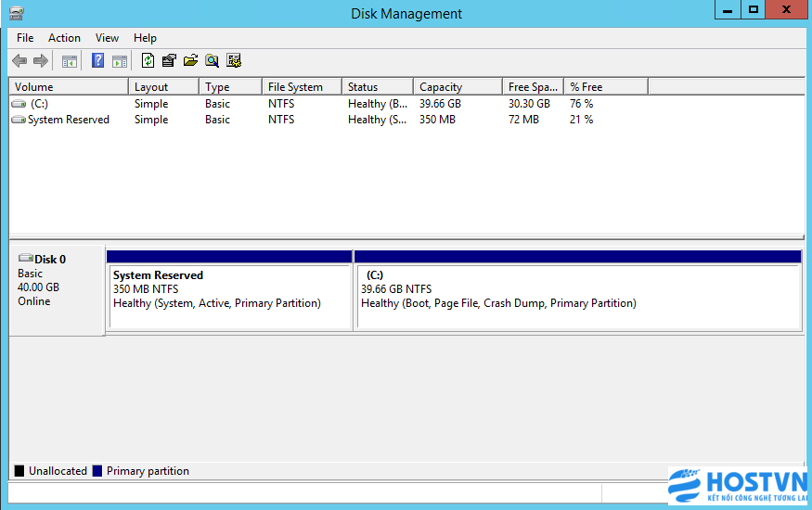Click the Disk 0 drive icon
812x510 pixels.
26,258
